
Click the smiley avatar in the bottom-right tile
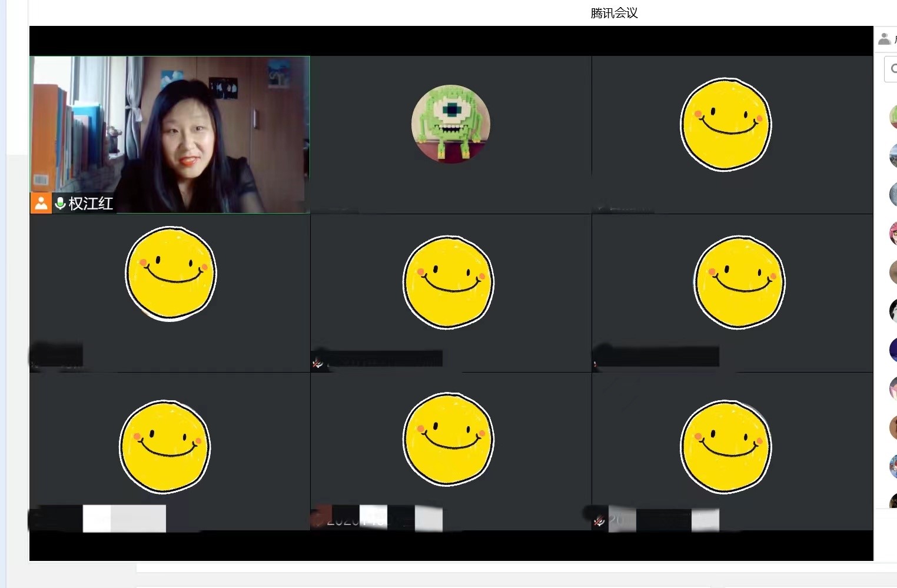click(x=725, y=447)
